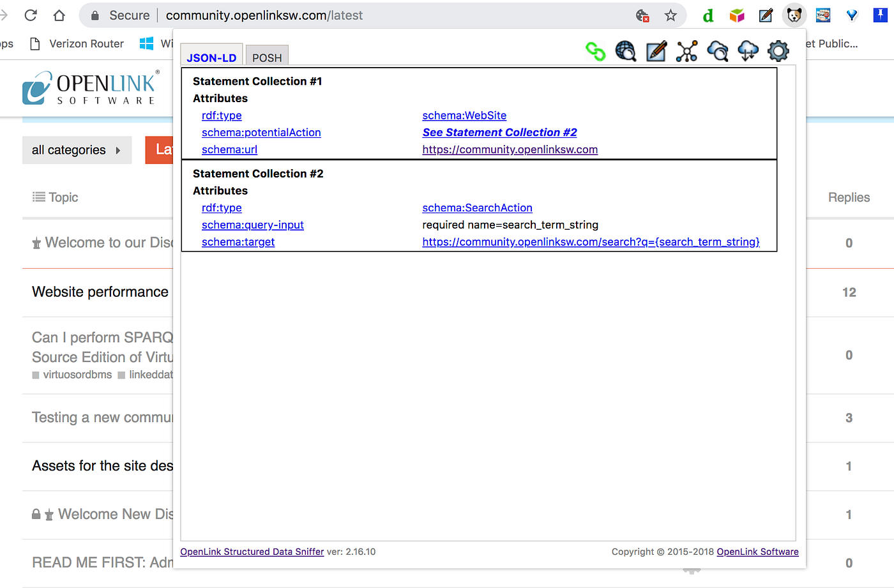The image size is (894, 588).
Task: Click the Secure padlock site info
Action: 120,15
